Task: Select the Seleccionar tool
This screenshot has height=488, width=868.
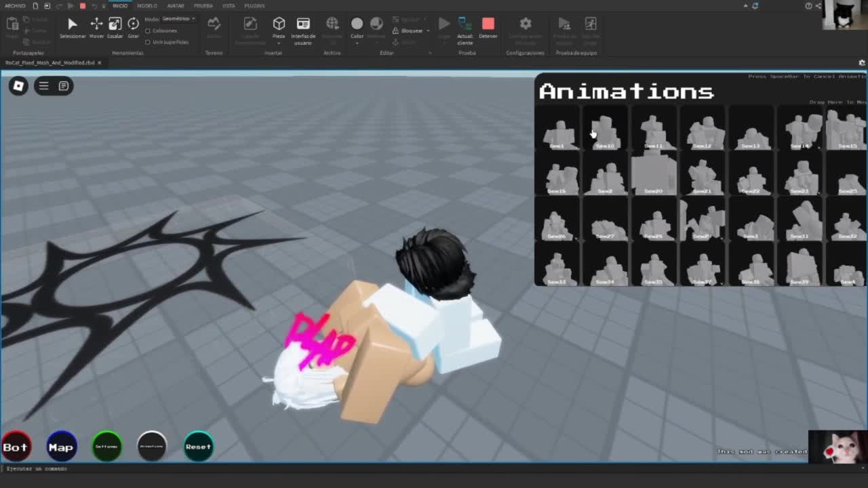Action: pyautogui.click(x=72, y=27)
